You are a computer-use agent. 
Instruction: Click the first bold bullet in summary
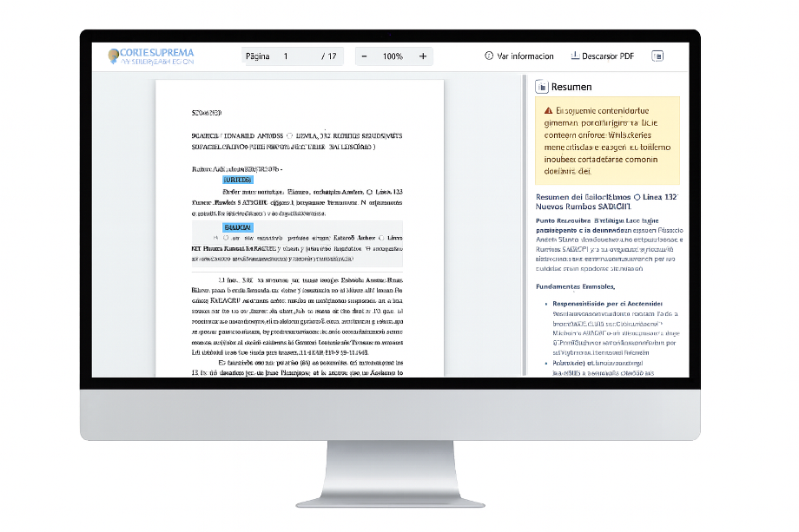(x=607, y=304)
